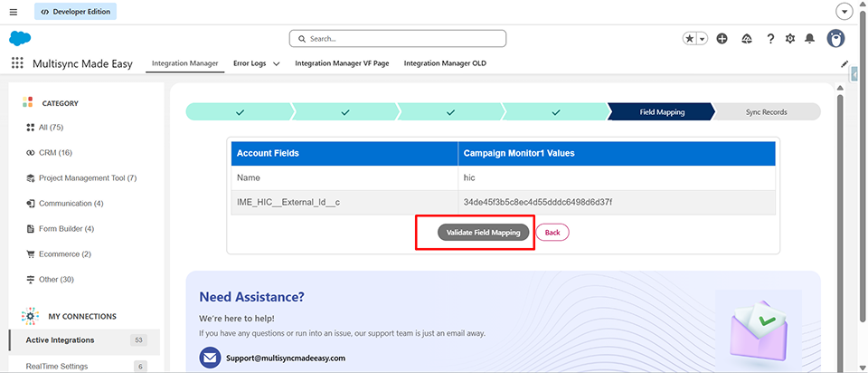This screenshot has width=868, height=373.
Task: Click the Name field cell
Action: (x=344, y=178)
